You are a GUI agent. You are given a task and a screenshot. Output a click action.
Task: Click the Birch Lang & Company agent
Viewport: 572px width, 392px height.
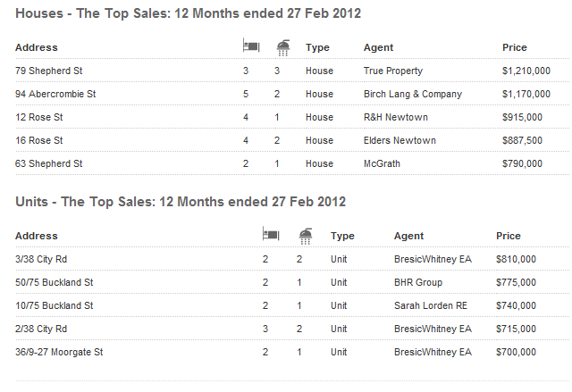(x=413, y=94)
